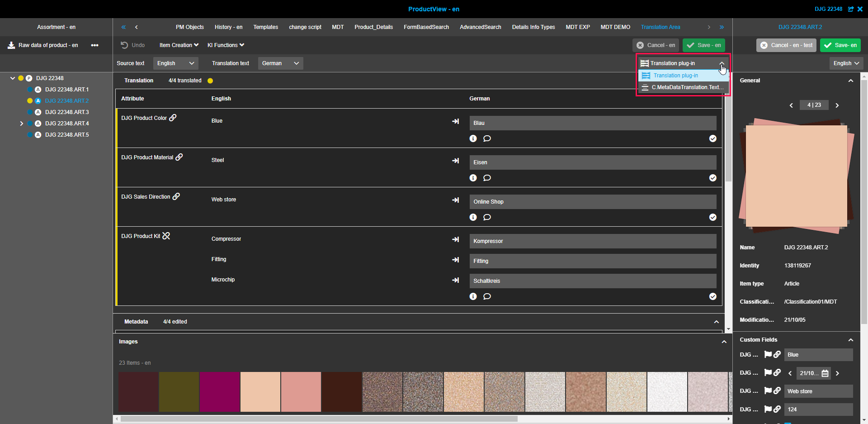Open the three-dots more options menu
This screenshot has width=868, height=424.
tap(94, 45)
